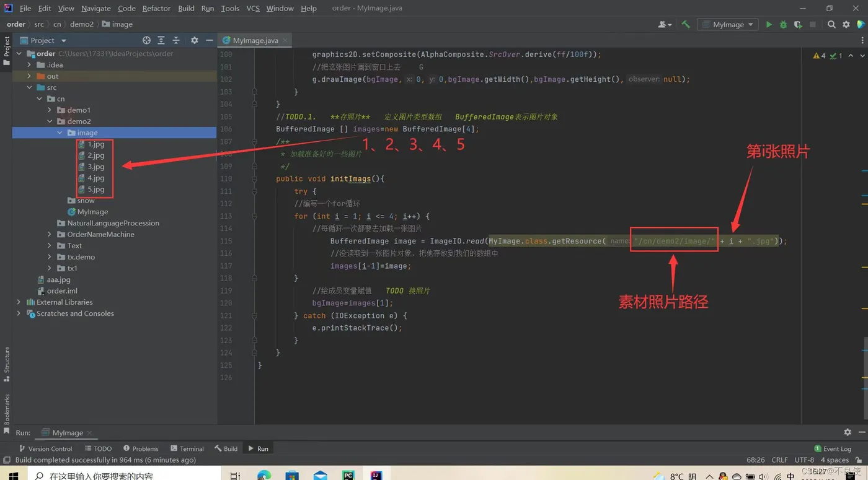
Task: Open Task View on taskbar
Action: pos(235,475)
